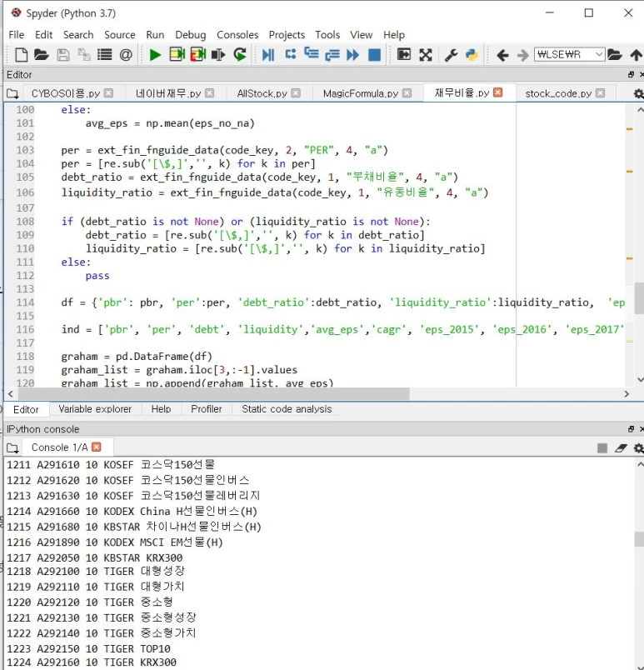Re-run last script icon
The image size is (644, 670).
coord(240,55)
